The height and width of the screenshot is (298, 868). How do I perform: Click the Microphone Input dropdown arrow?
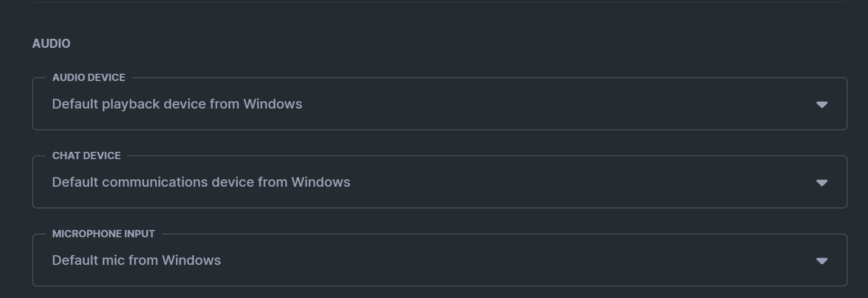821,261
